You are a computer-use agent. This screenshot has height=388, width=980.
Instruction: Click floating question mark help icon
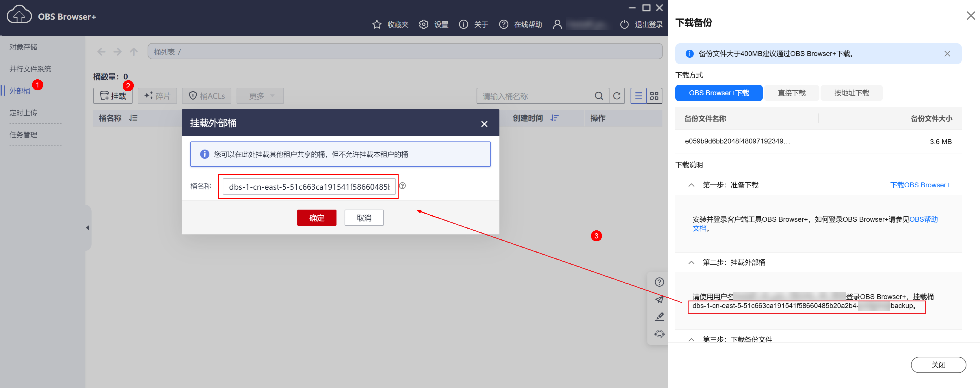tap(659, 282)
